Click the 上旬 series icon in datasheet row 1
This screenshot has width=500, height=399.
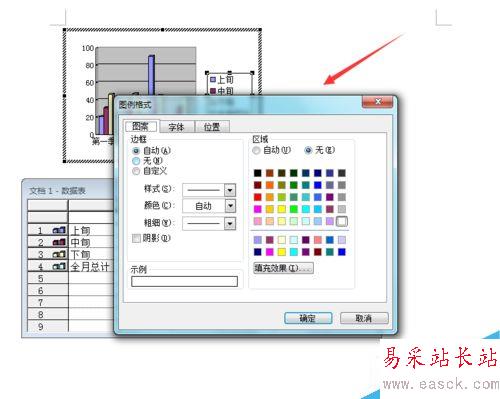59,230
